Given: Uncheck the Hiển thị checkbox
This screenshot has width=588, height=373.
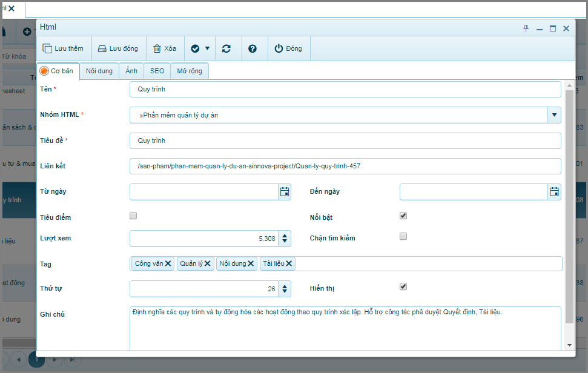Looking at the screenshot, I should [x=403, y=286].
